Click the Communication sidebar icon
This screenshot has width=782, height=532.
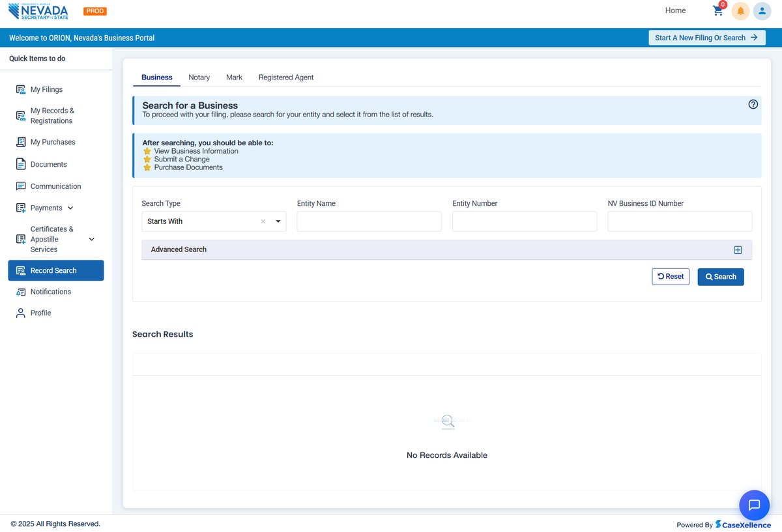click(x=21, y=186)
